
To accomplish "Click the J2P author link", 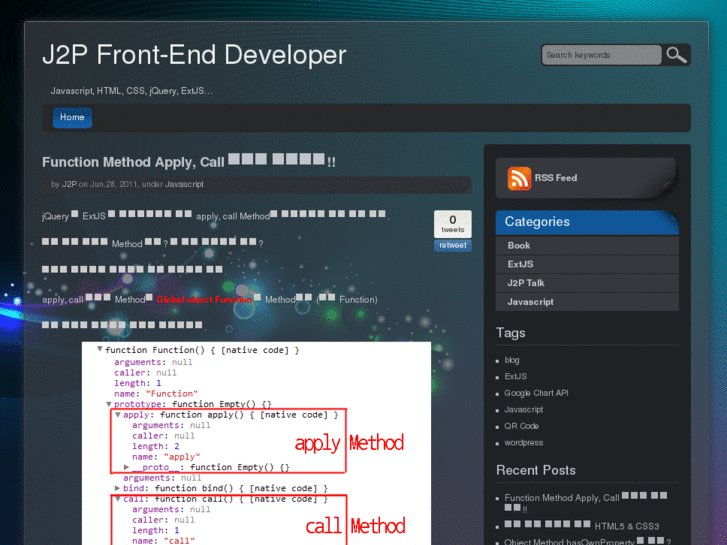I will (69, 184).
